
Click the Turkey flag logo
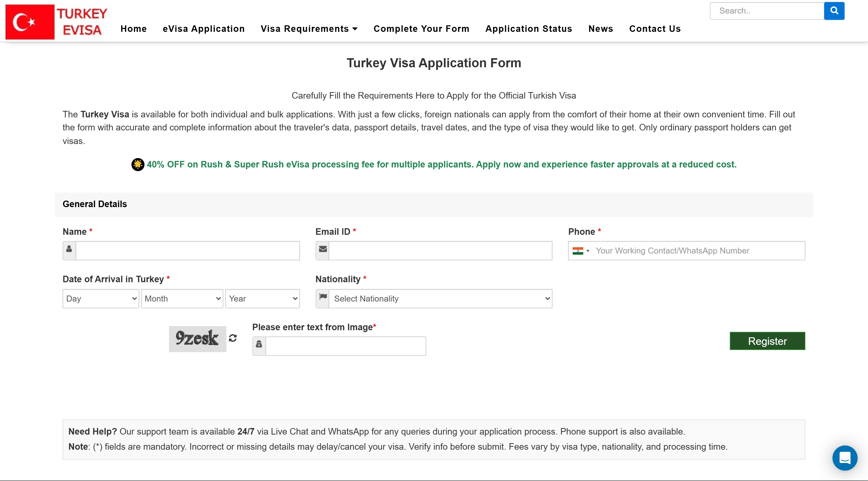click(30, 22)
